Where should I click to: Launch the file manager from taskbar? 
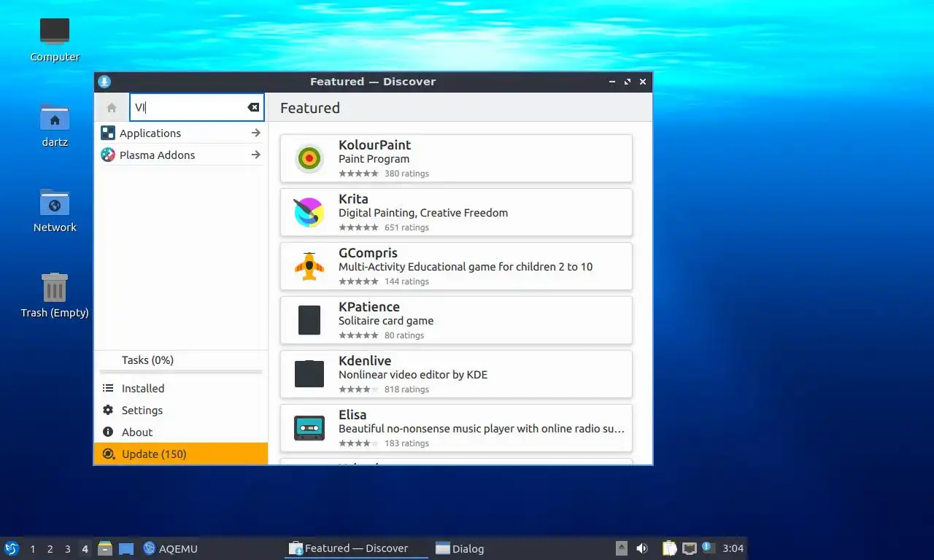105,548
